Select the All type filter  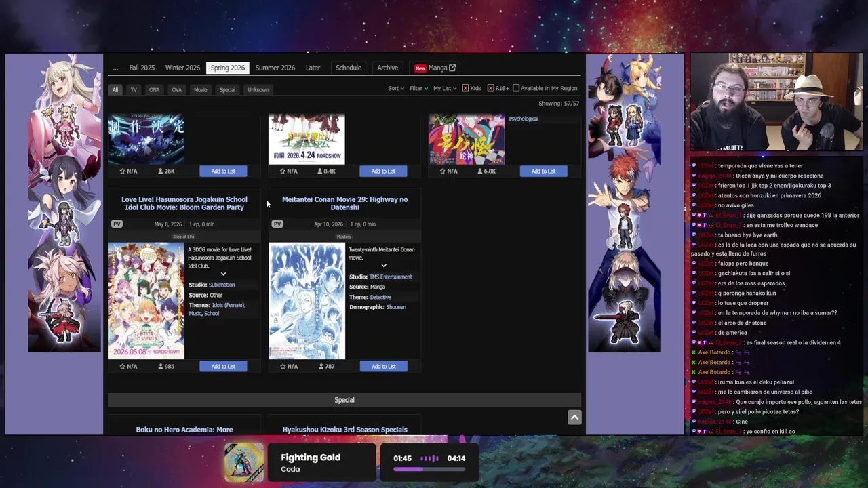[115, 89]
